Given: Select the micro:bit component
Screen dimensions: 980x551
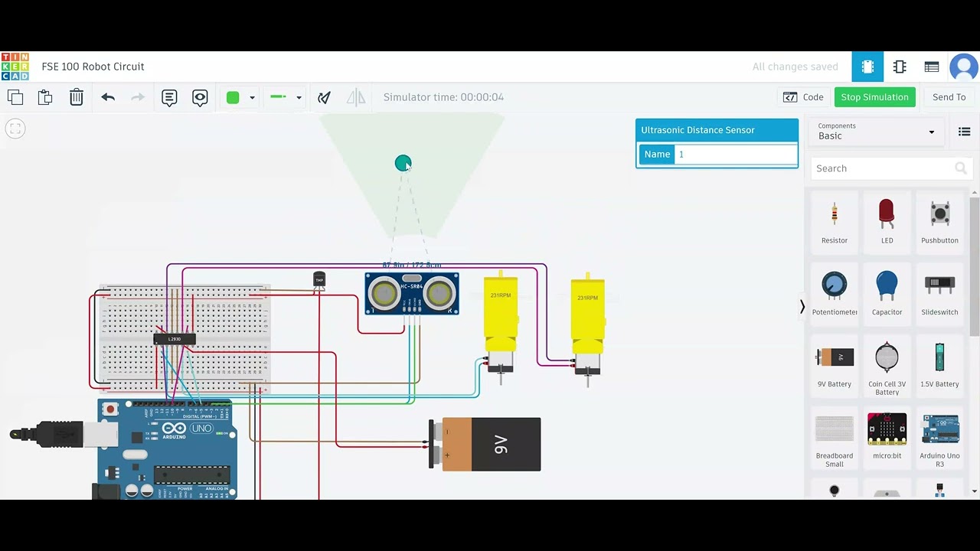Looking at the screenshot, I should (887, 438).
